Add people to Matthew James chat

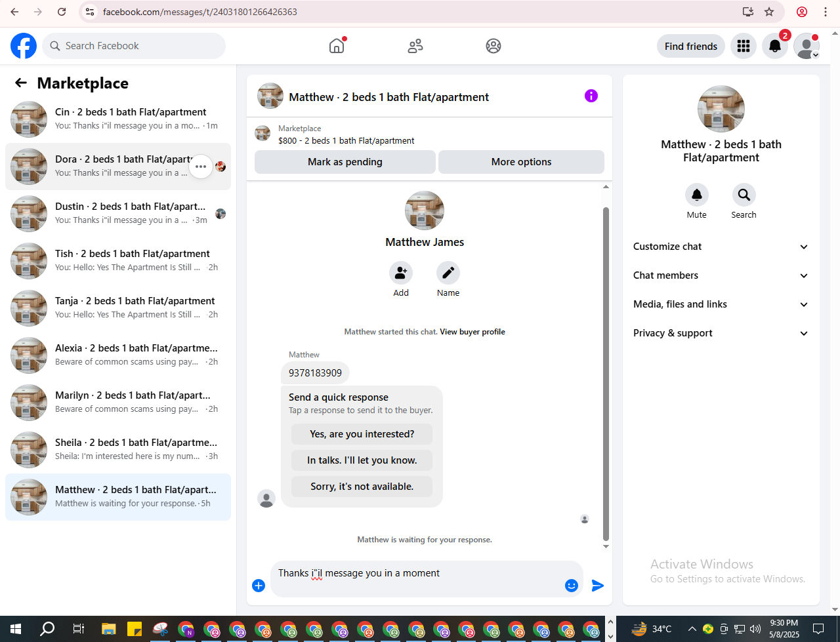401,273
